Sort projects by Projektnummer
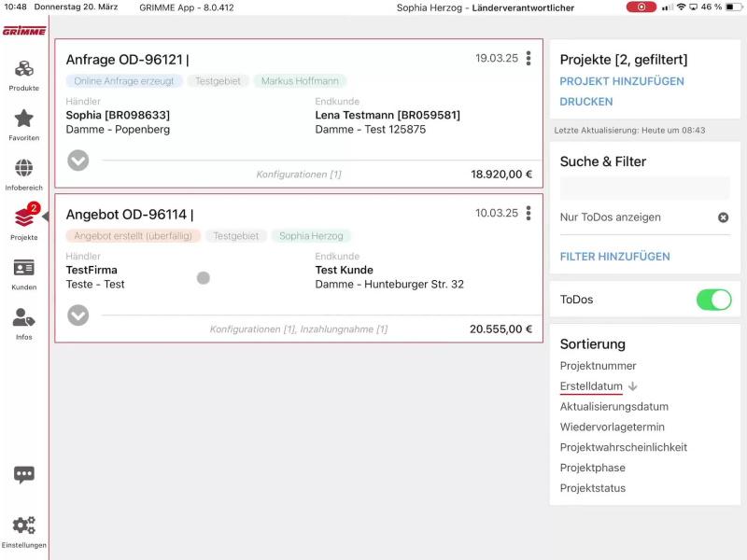 pyautogui.click(x=598, y=366)
